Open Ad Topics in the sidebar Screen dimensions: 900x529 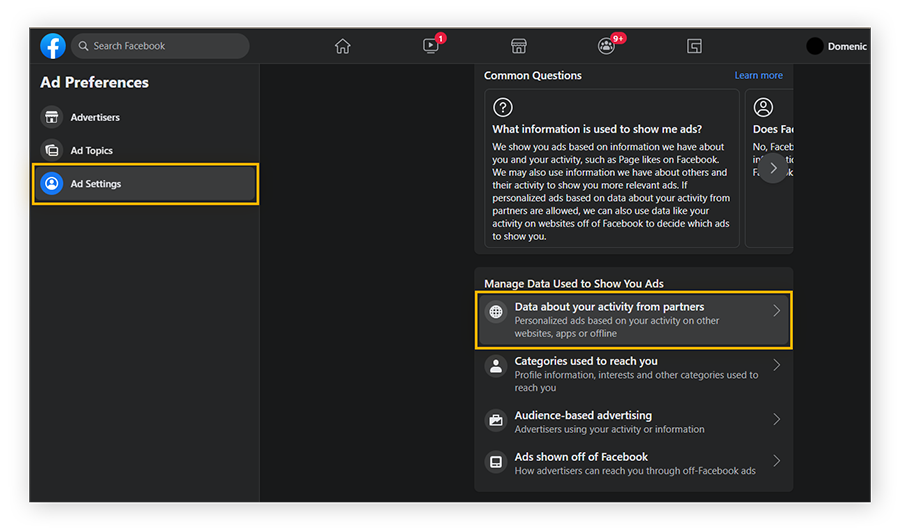tap(92, 151)
